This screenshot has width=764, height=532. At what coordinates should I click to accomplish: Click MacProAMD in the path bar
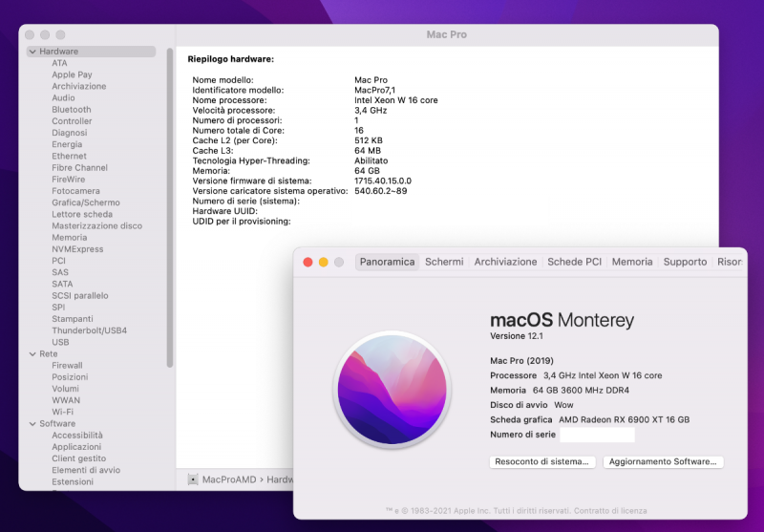tap(229, 479)
